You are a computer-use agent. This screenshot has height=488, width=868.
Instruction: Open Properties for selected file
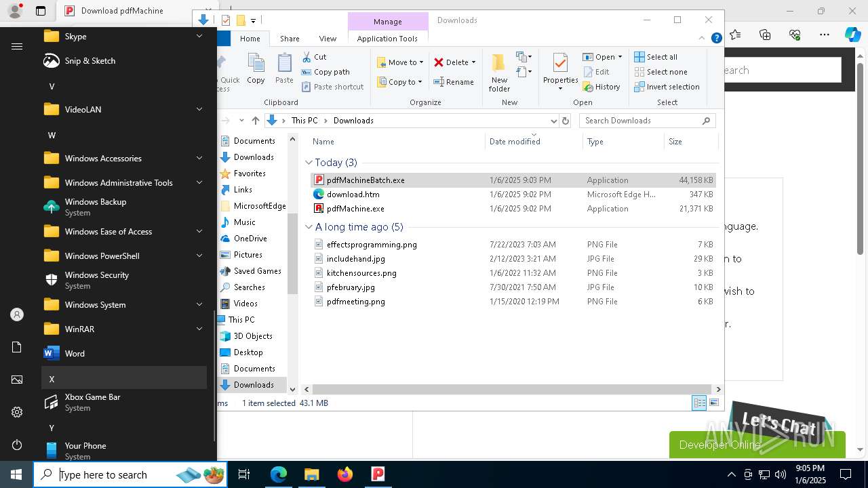tap(560, 72)
